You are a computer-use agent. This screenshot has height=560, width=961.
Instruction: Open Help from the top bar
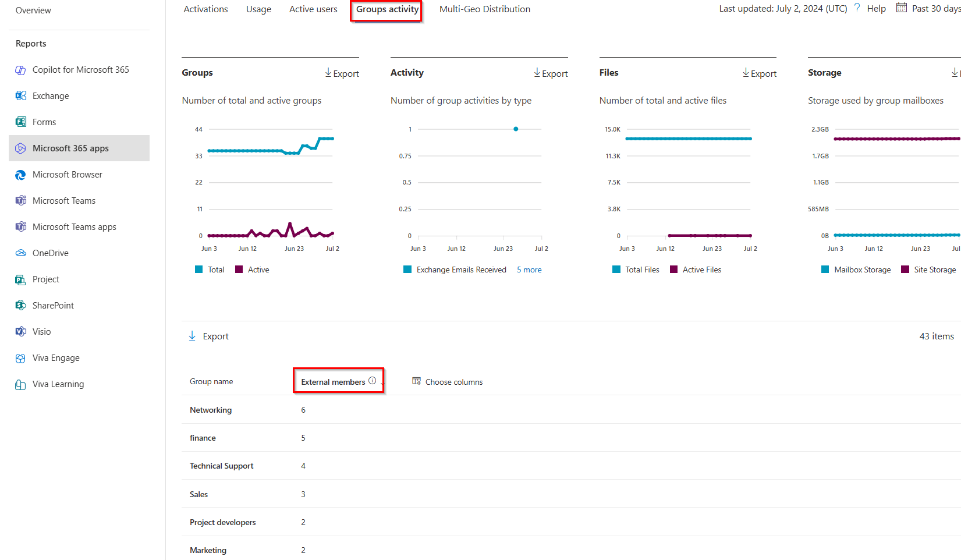tap(876, 8)
